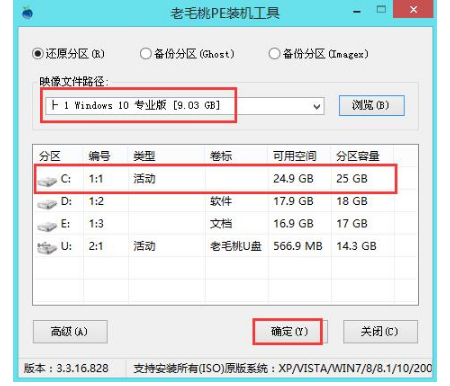Viewport: 450px width, 386px height.
Task: Click the D: drive icon
Action: [x=47, y=204]
